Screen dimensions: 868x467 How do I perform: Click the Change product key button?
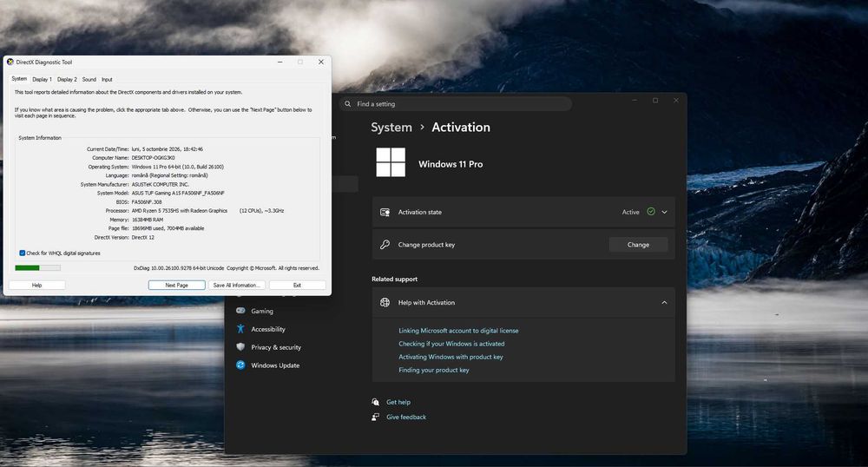click(638, 245)
